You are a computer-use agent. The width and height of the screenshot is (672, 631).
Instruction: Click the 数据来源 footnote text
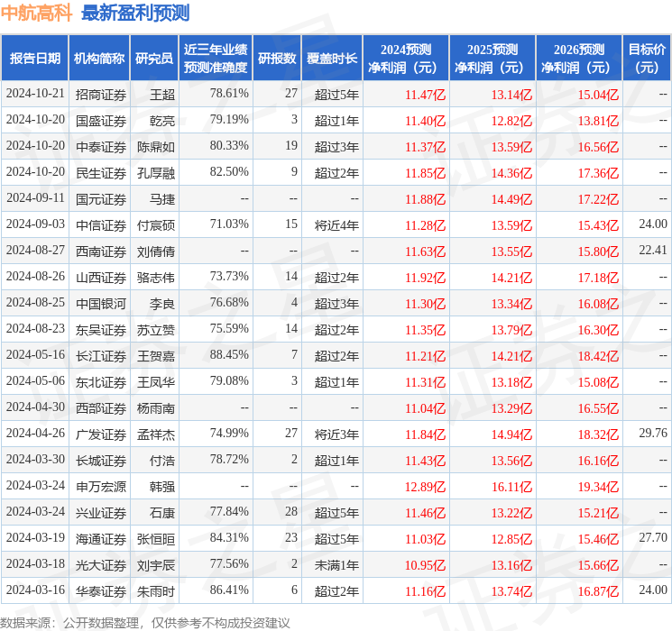(145, 622)
